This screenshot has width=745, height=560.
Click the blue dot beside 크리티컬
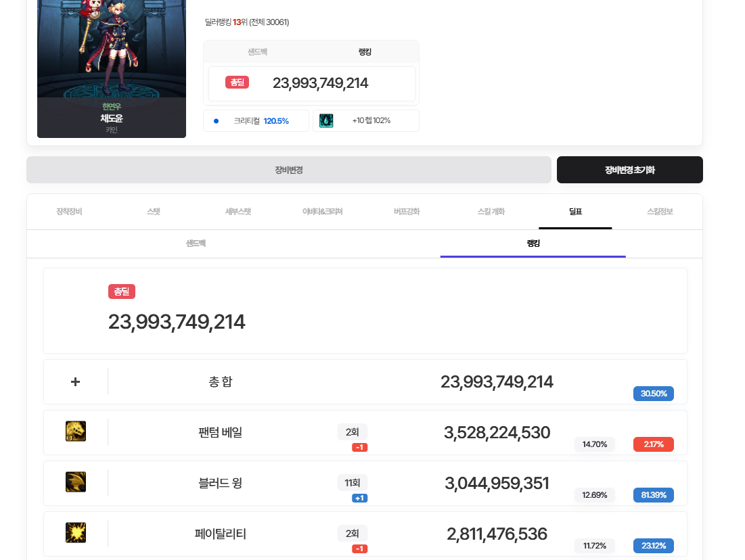click(216, 121)
